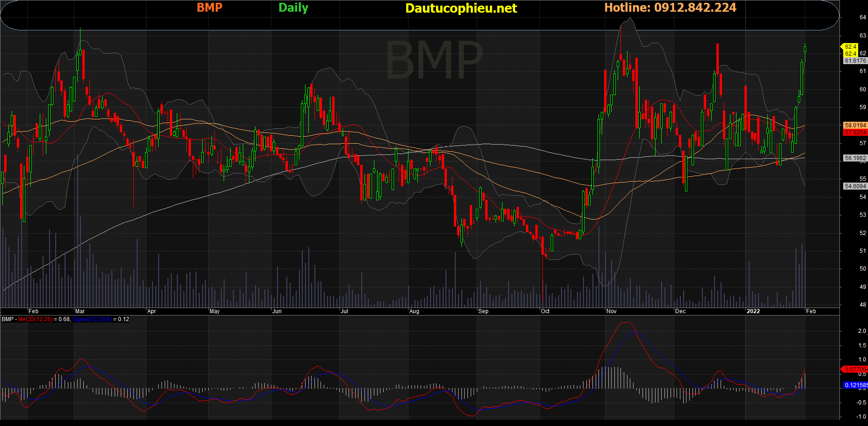Click the 2022 year marker on time axis

[753, 311]
